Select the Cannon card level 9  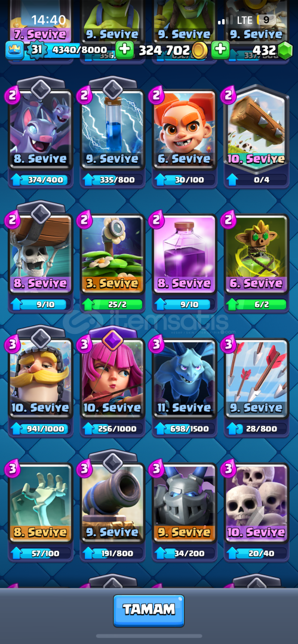(112, 503)
